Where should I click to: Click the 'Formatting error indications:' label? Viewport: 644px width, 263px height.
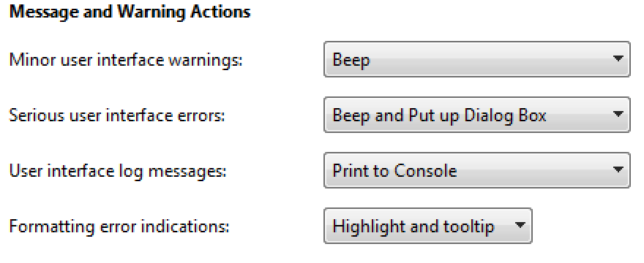point(119,227)
